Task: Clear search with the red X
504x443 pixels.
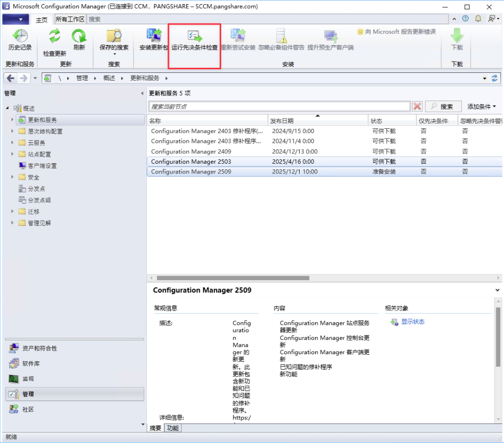Action: point(417,106)
